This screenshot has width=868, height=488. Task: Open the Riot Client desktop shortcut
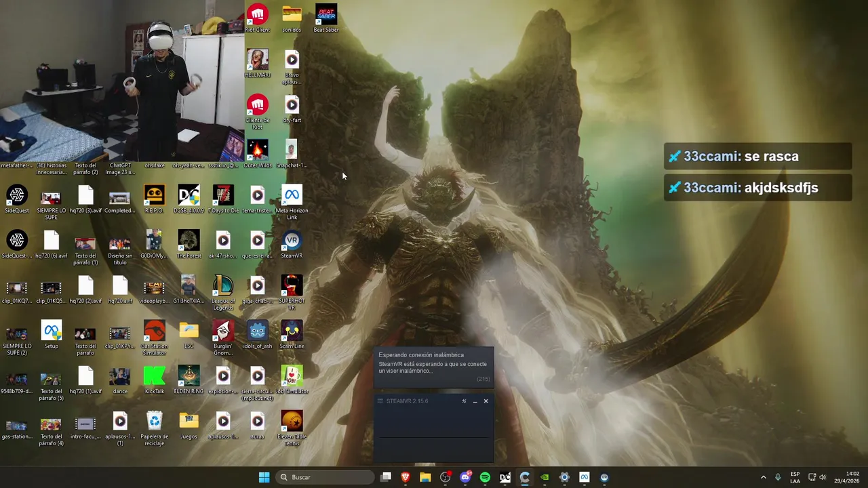click(257, 18)
